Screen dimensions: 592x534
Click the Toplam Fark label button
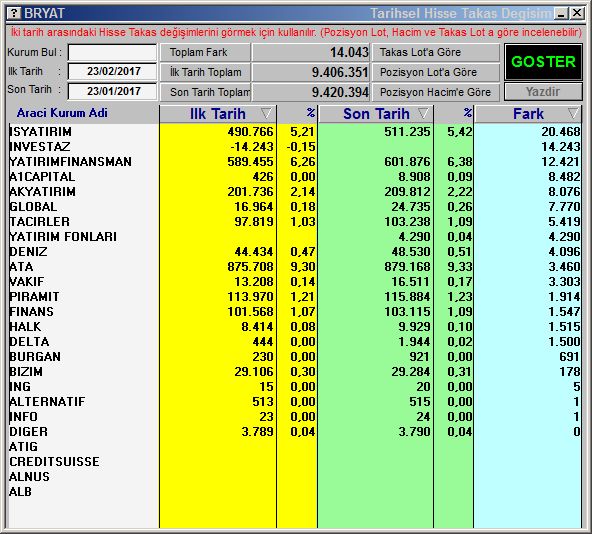(205, 52)
